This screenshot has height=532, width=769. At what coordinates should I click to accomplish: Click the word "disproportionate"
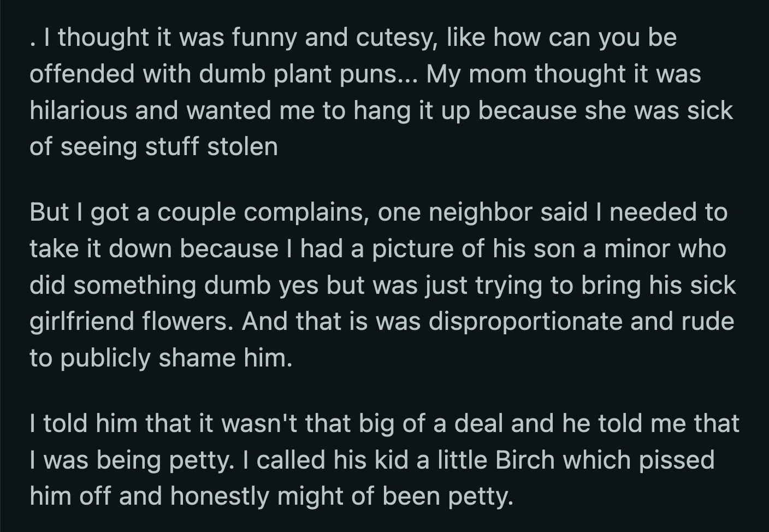coord(526,322)
